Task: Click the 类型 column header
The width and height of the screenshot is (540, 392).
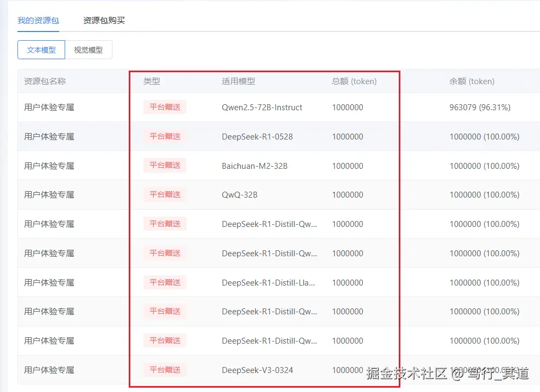Action: pyautogui.click(x=152, y=81)
